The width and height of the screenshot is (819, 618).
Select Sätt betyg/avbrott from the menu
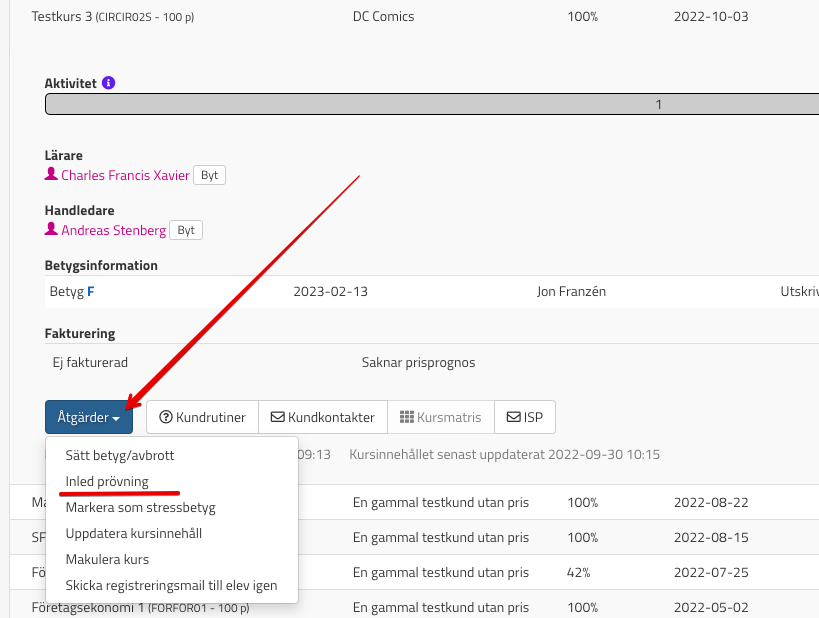(x=119, y=455)
